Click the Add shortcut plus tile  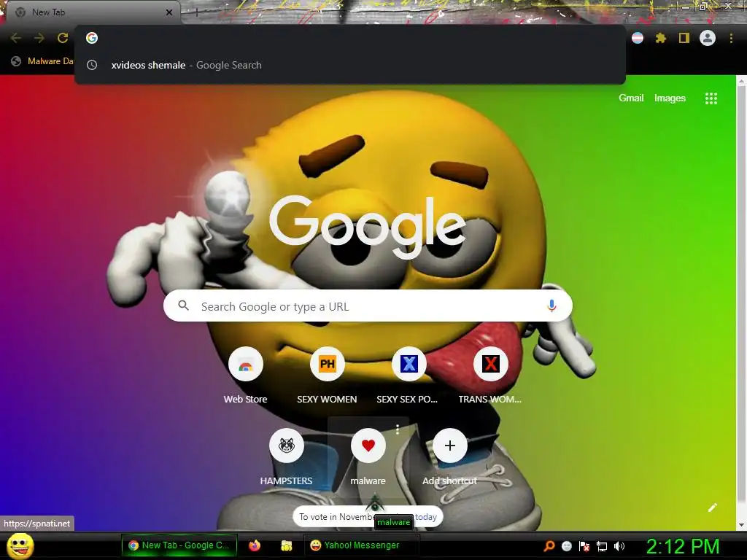click(x=449, y=446)
